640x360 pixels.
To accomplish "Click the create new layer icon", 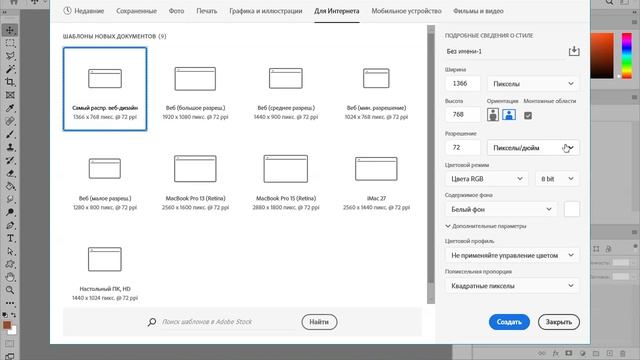I will [x=609, y=353].
